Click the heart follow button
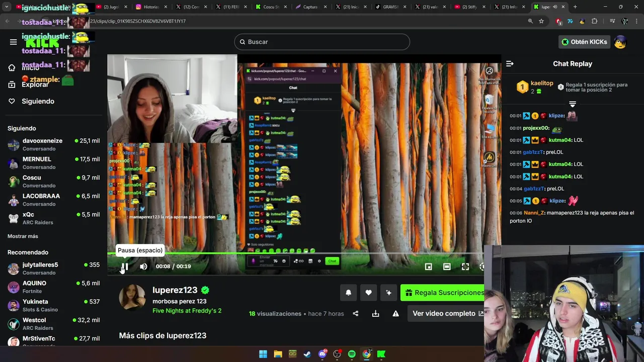Image resolution: width=644 pixels, height=362 pixels. point(368,293)
